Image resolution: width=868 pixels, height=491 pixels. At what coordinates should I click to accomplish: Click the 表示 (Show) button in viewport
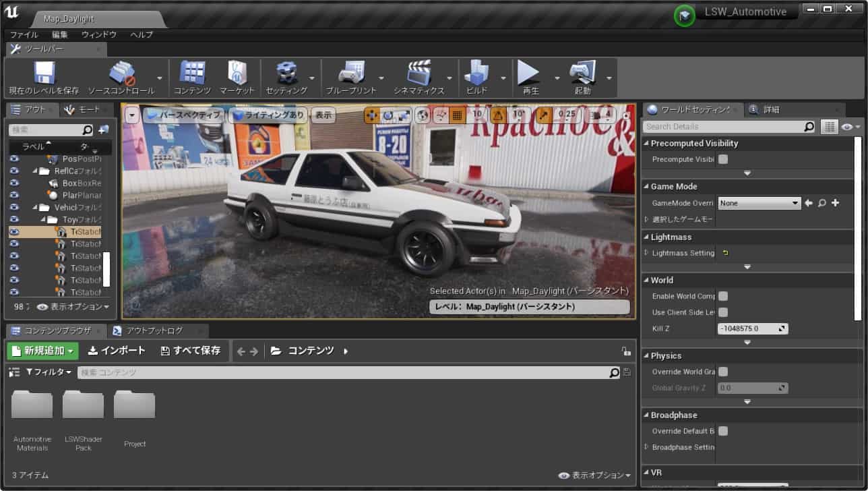coord(324,115)
